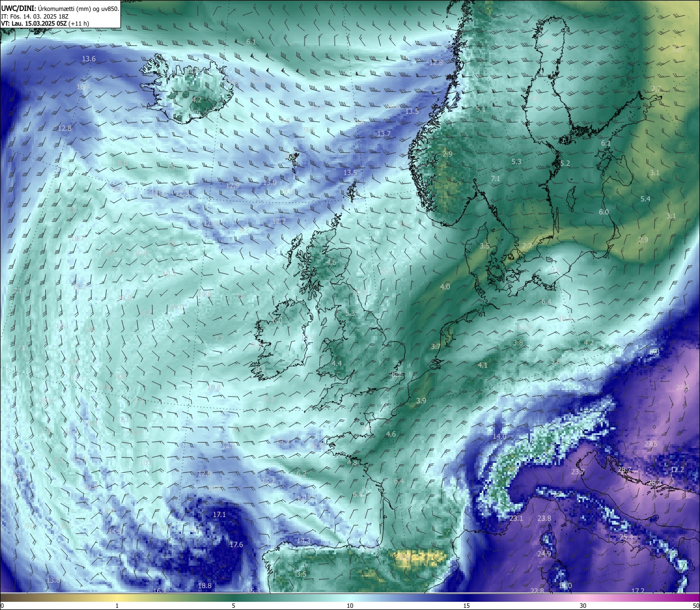This screenshot has width=700, height=610.
Task: Click the 4.6 value over Scotland
Action: click(331, 262)
